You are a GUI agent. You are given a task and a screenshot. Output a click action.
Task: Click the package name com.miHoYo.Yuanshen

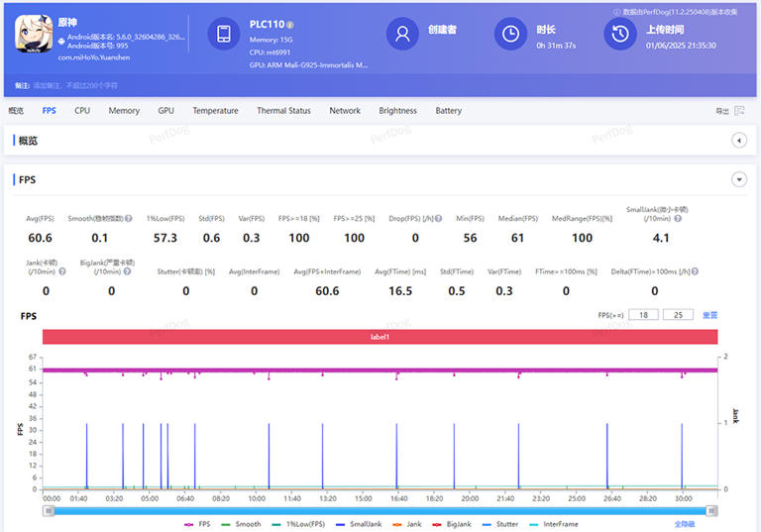point(94,57)
